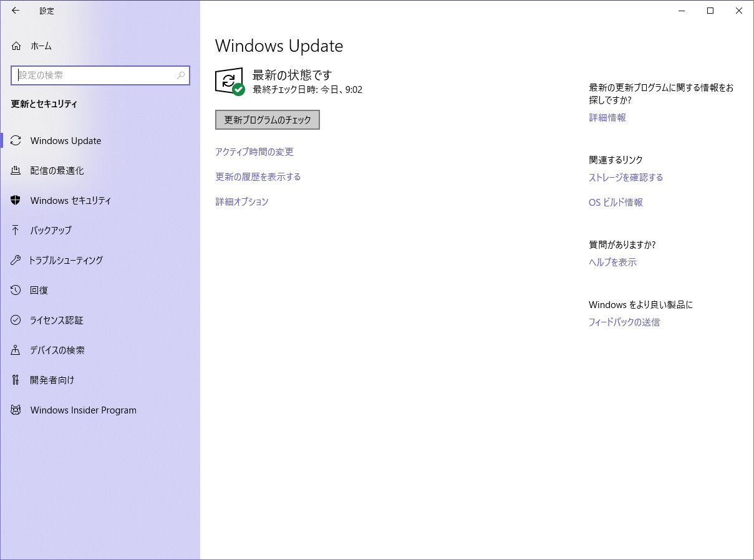Select バックアップ in the sidebar
The height and width of the screenshot is (560, 754).
[x=100, y=231]
